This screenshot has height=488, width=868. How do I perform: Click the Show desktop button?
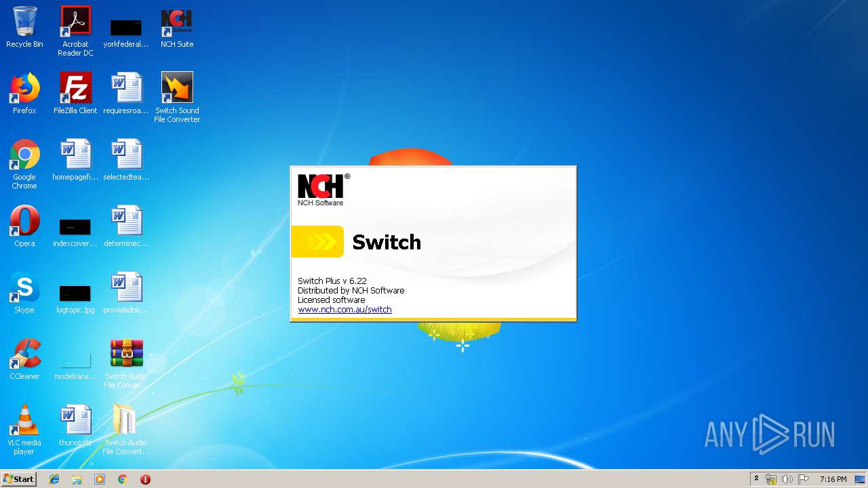861,479
